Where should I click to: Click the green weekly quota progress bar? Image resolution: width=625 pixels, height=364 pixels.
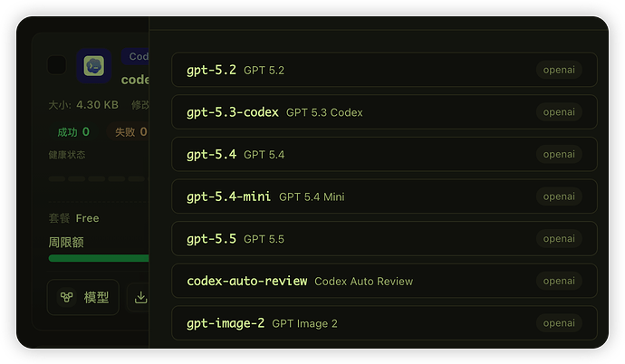pos(99,258)
